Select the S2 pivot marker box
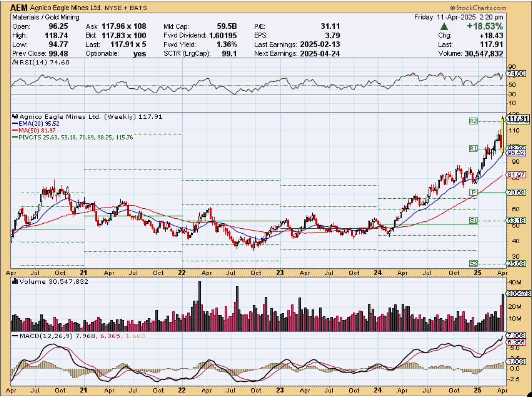The width and height of the screenshot is (532, 397). pos(473,263)
